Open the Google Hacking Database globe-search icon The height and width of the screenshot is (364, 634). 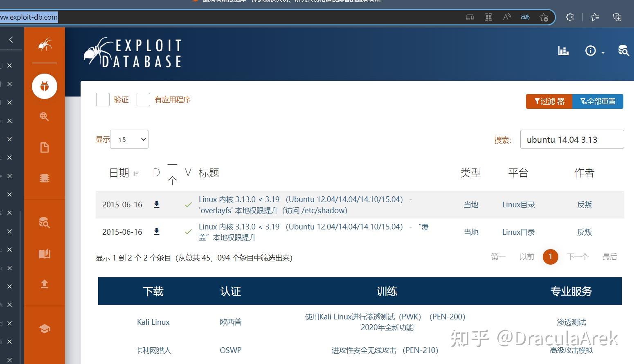[45, 117]
